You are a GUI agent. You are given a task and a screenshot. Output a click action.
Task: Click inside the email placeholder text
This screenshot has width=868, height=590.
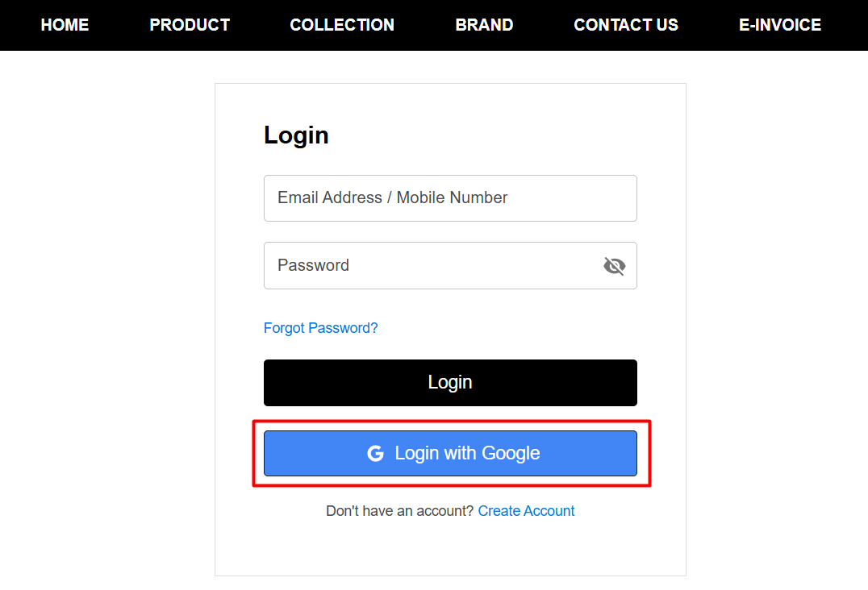[x=393, y=197]
